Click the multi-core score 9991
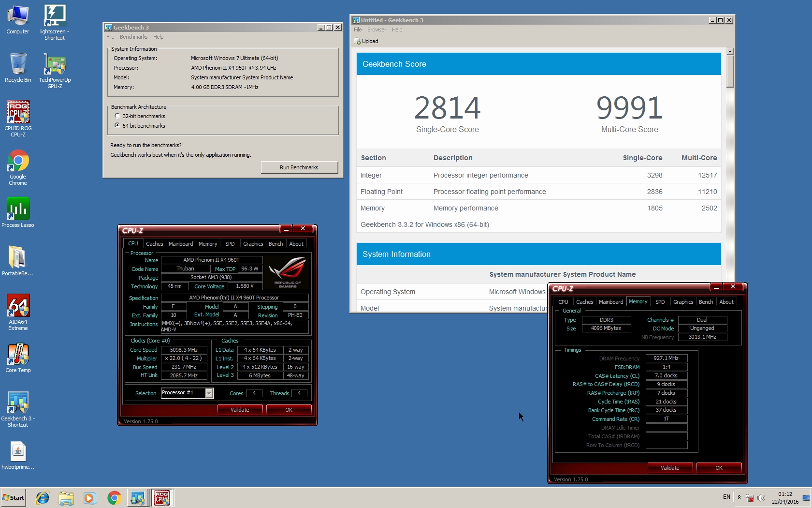Screen dimensions: 812x508 (629, 107)
